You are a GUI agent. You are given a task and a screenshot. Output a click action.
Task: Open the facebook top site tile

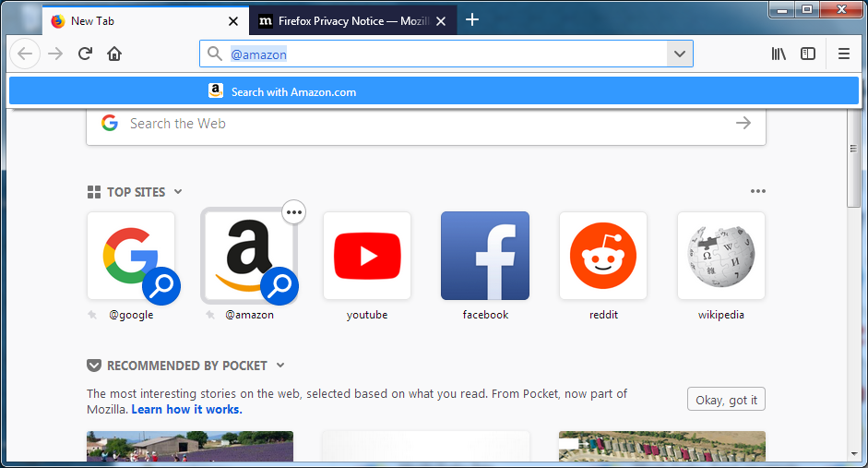pos(485,256)
